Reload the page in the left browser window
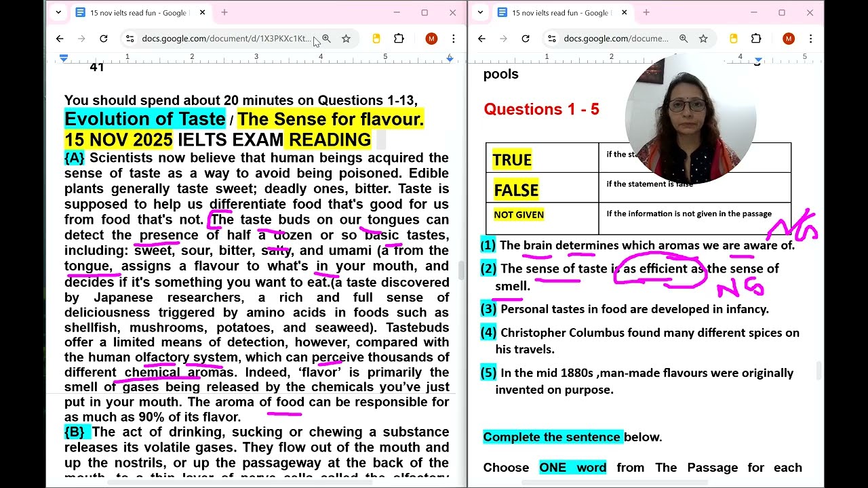The height and width of the screenshot is (488, 868). (104, 39)
